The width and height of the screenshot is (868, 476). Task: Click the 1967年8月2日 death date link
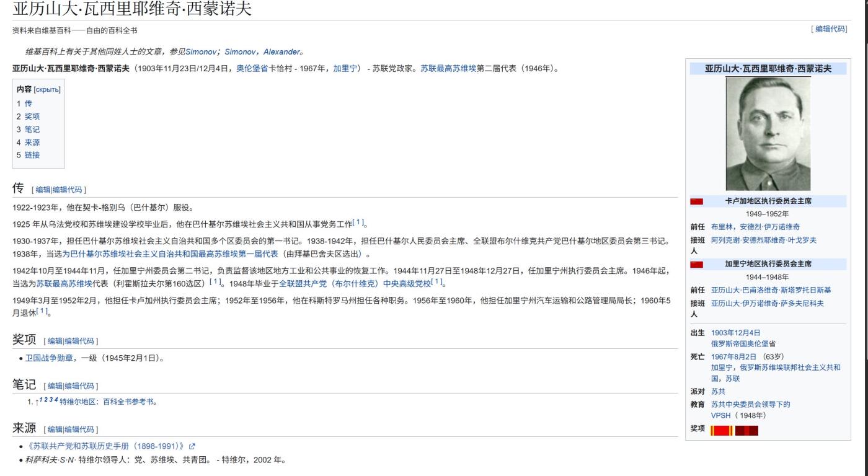[x=733, y=356]
